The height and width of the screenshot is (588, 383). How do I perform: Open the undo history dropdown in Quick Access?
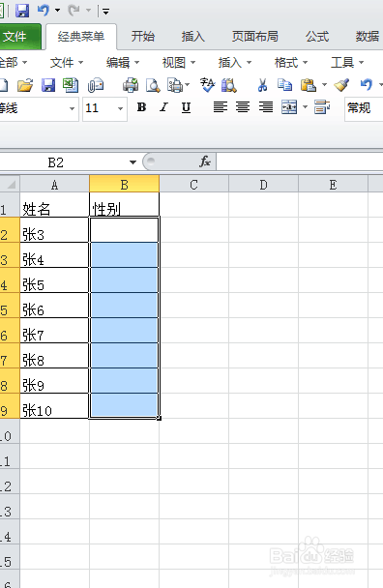pyautogui.click(x=57, y=10)
